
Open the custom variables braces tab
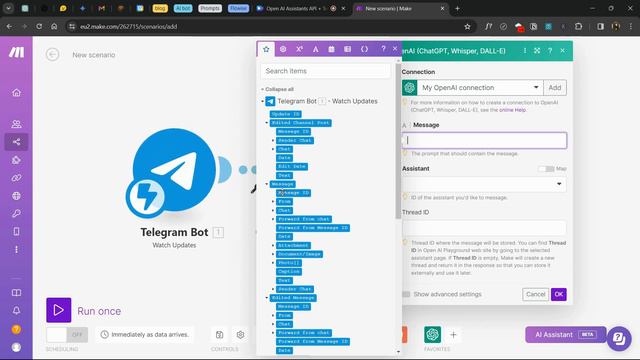tap(364, 49)
